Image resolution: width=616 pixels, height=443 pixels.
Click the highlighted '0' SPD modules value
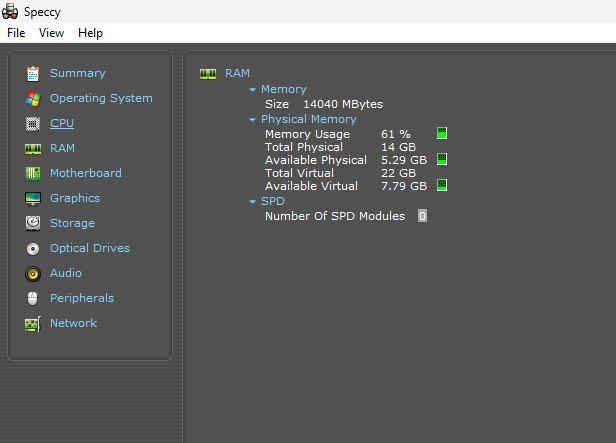point(422,216)
